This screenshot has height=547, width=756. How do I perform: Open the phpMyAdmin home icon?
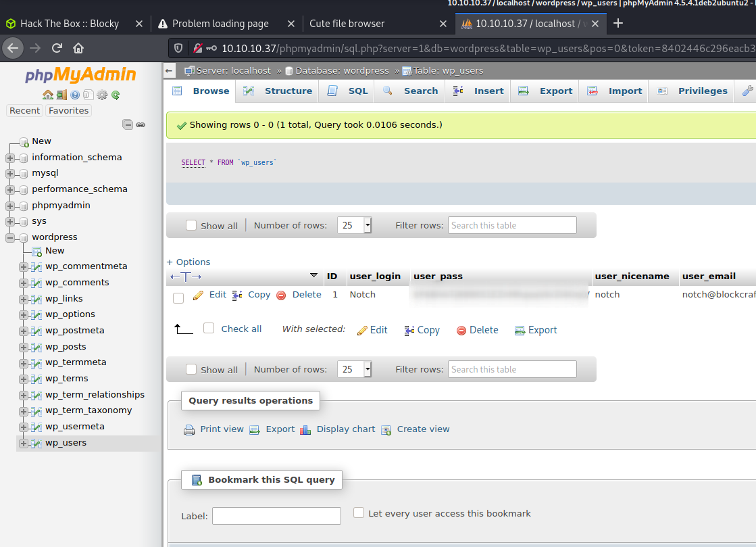[x=48, y=95]
